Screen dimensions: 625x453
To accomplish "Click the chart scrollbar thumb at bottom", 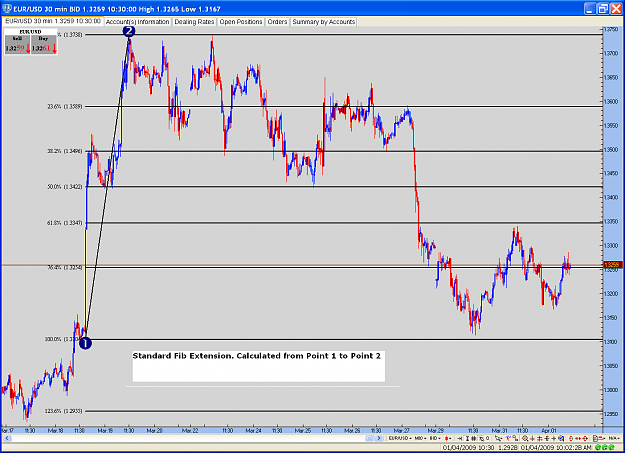I will click(x=369, y=438).
